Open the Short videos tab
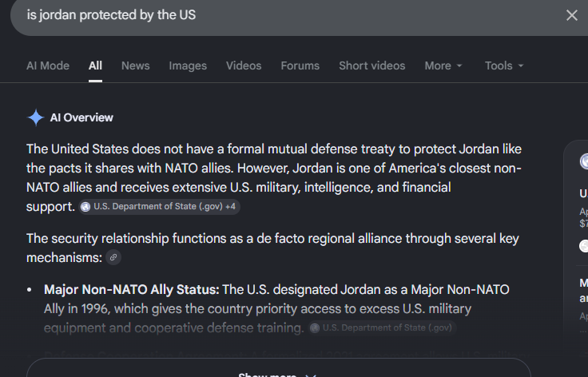The image size is (588, 377). [x=372, y=65]
